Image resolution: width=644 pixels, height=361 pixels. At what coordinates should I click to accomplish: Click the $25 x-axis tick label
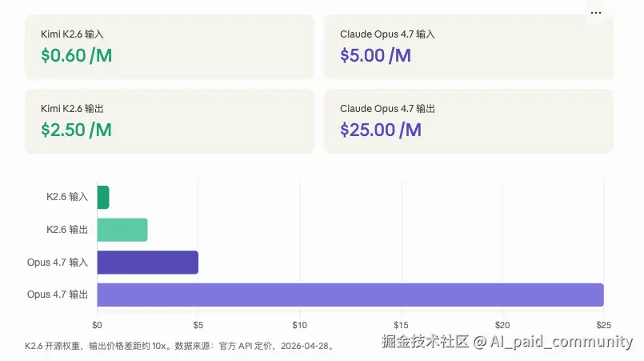(603, 325)
